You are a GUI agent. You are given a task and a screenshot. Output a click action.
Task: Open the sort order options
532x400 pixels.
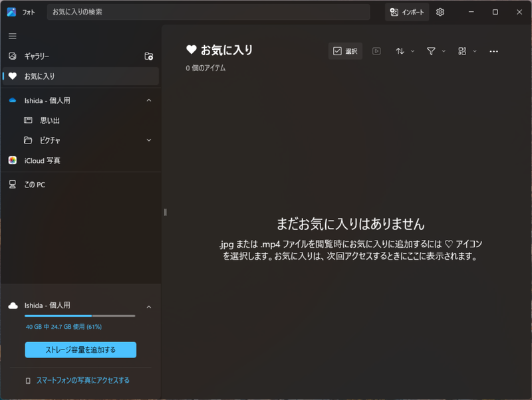point(401,50)
